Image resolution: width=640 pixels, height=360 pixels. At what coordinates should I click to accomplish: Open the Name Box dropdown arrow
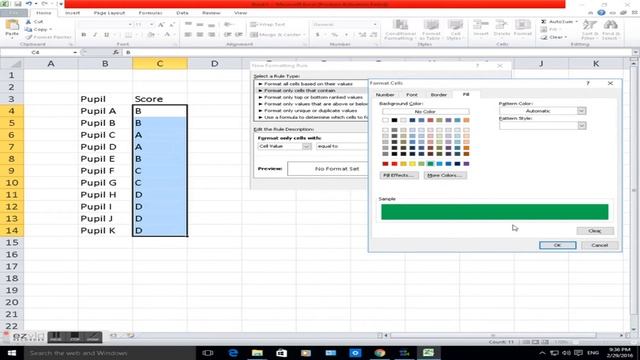click(75, 52)
